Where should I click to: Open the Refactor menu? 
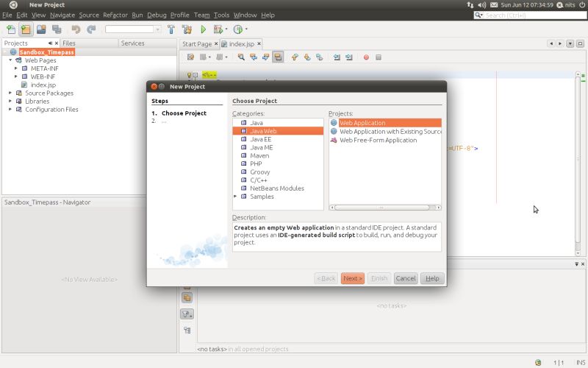115,15
